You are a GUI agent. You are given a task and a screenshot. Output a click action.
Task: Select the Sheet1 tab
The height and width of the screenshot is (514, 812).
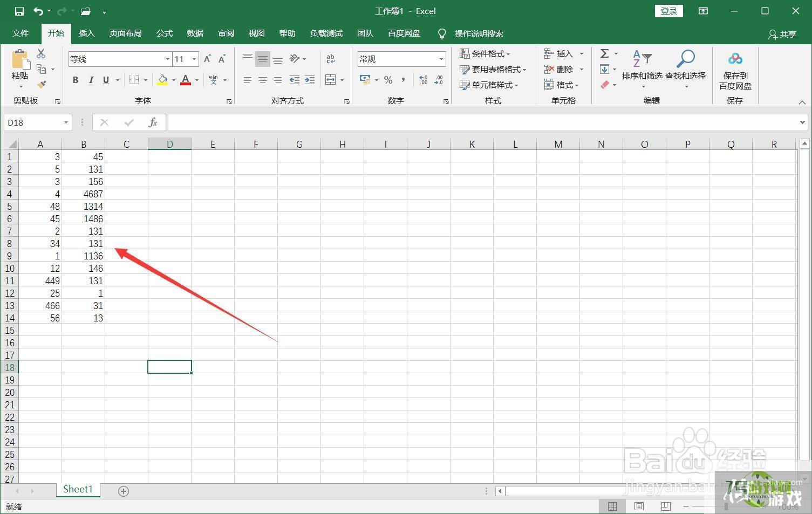[x=78, y=489]
